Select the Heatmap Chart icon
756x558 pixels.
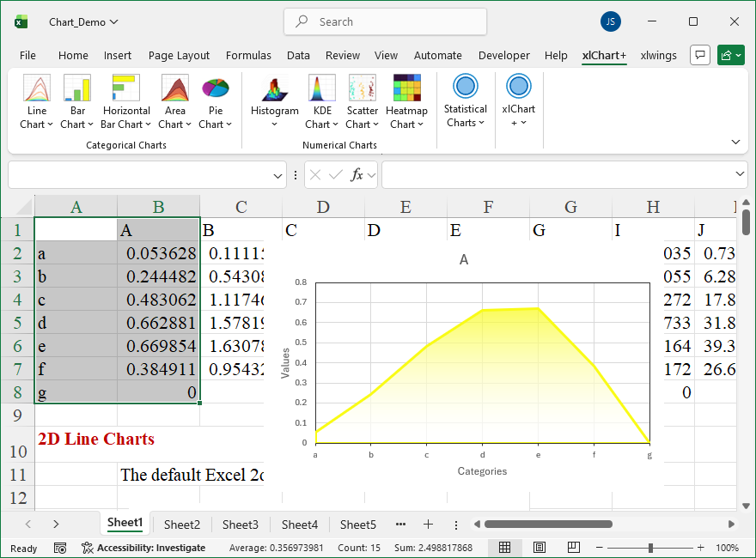[406, 89]
